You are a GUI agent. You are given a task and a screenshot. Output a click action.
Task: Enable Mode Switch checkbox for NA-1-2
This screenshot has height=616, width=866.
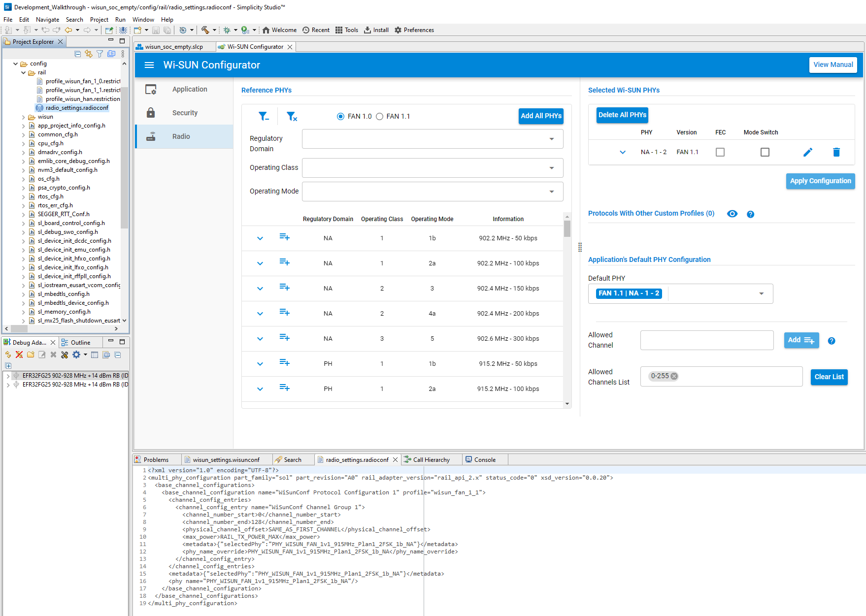765,152
